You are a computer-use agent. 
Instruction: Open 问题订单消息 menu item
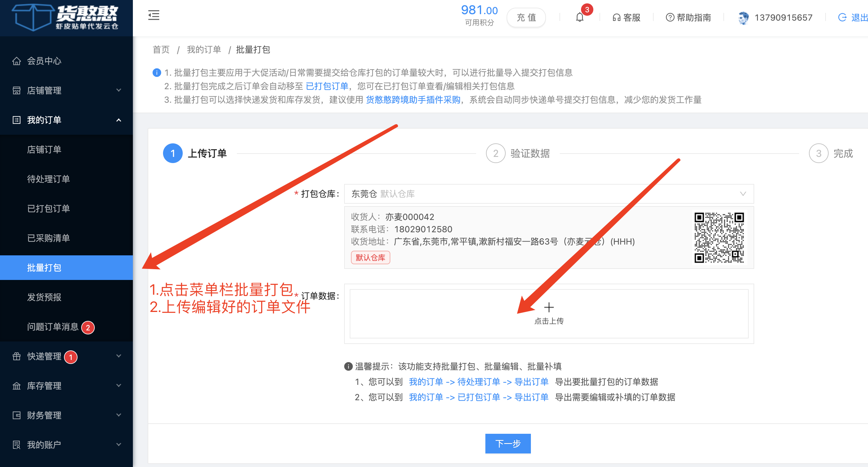tap(53, 326)
